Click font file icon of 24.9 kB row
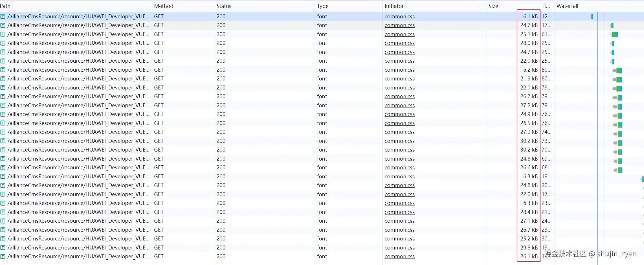 pyautogui.click(x=3, y=114)
